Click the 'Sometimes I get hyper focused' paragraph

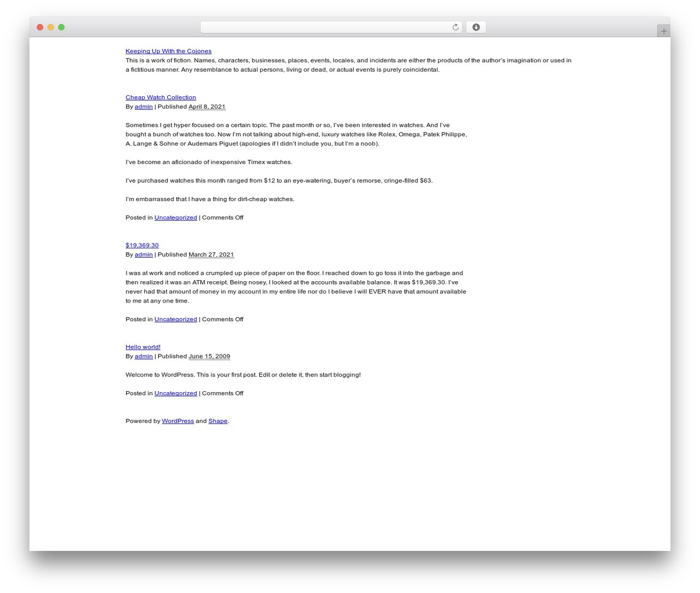pos(296,135)
